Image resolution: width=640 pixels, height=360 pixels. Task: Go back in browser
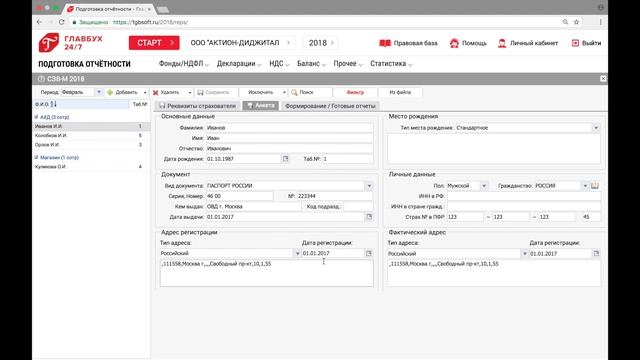39,22
